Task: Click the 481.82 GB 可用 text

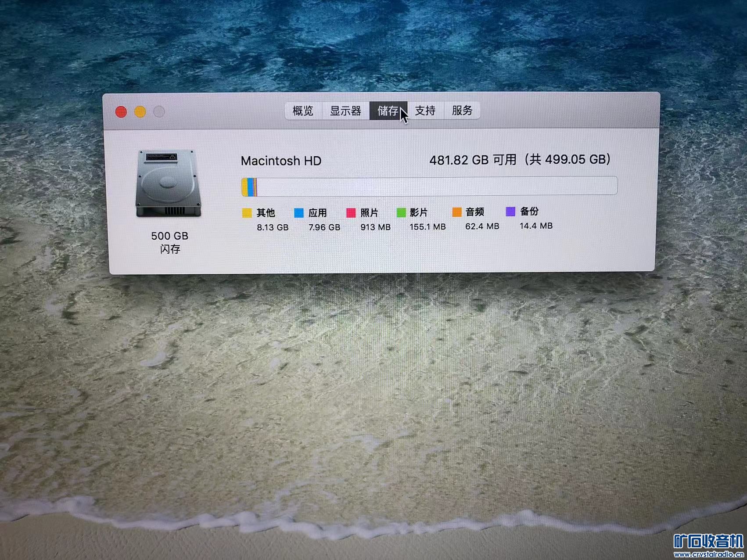Action: tap(473, 160)
